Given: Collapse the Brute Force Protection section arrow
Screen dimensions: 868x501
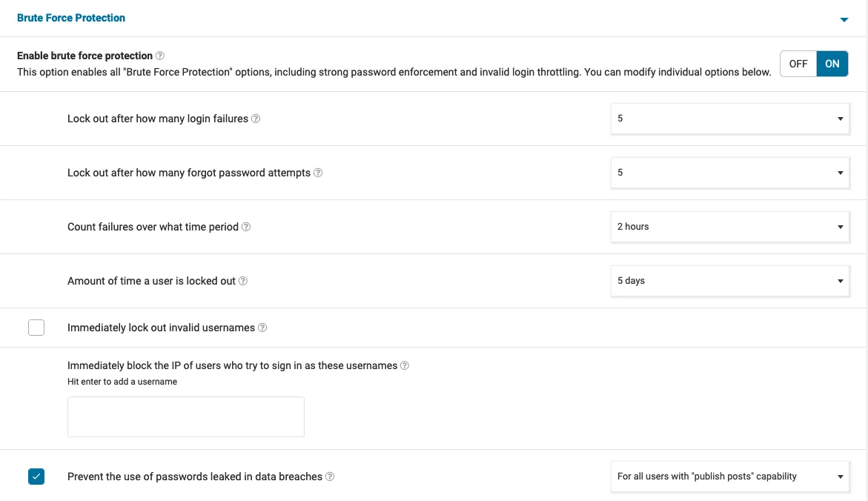Looking at the screenshot, I should point(844,19).
